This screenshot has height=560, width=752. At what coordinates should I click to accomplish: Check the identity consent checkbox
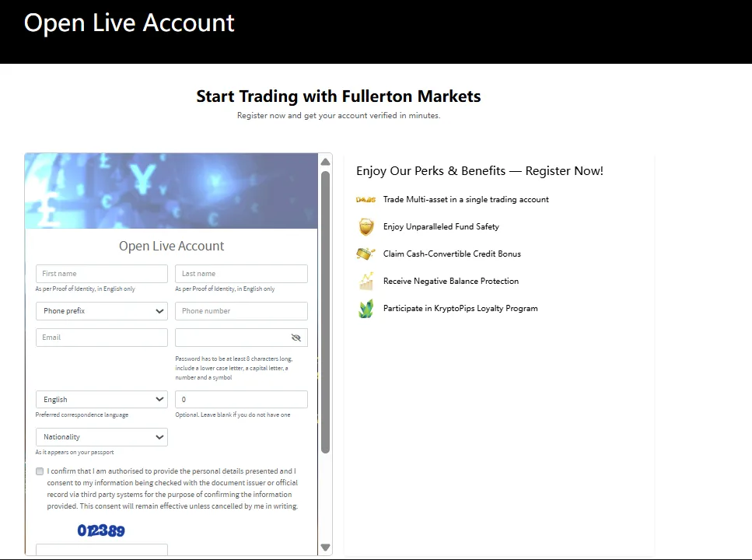pyautogui.click(x=40, y=471)
